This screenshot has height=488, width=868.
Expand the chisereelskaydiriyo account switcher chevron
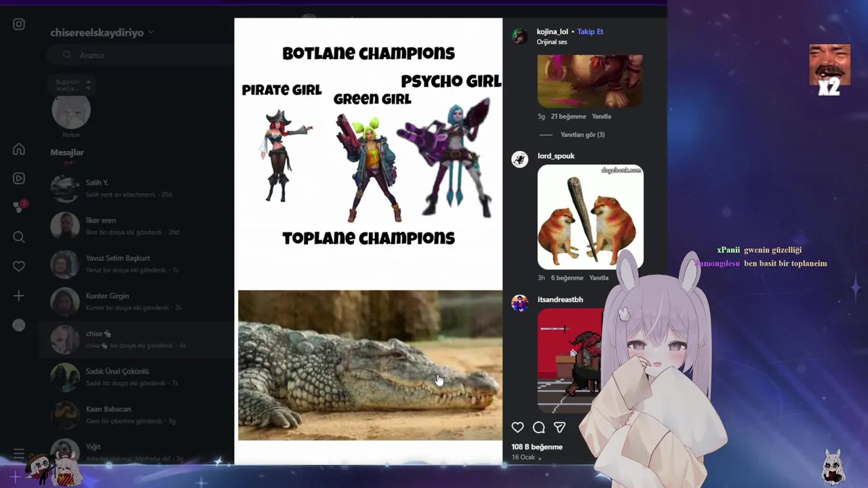pyautogui.click(x=151, y=33)
